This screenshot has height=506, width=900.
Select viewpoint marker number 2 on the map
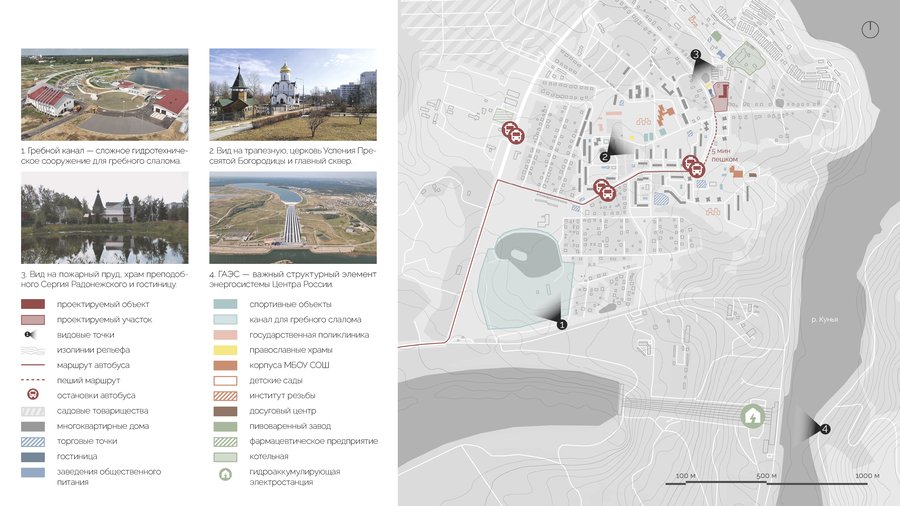tap(604, 157)
